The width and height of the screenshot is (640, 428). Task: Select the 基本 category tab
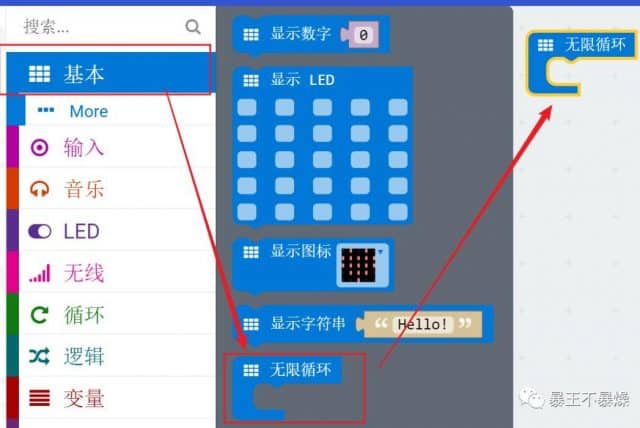(110, 74)
